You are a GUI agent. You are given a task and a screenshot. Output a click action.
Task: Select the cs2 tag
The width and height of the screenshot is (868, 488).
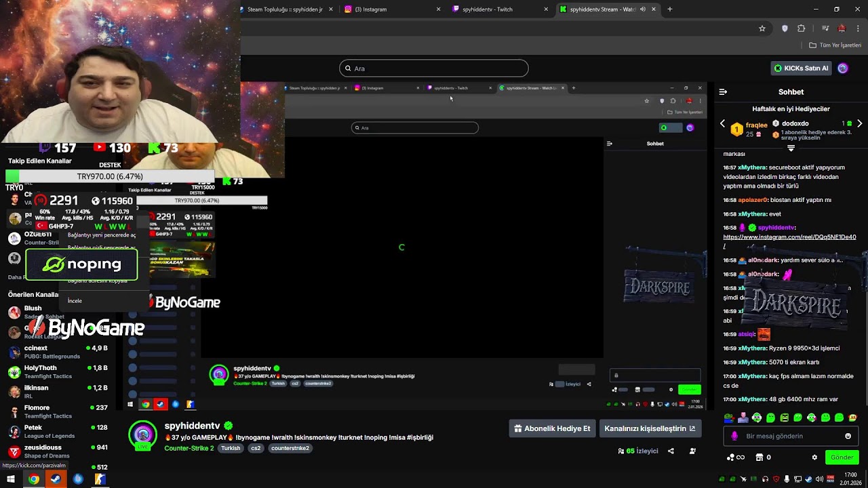(x=256, y=448)
